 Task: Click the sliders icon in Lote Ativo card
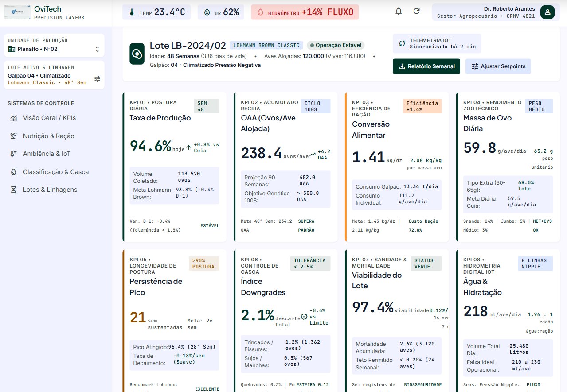98,79
